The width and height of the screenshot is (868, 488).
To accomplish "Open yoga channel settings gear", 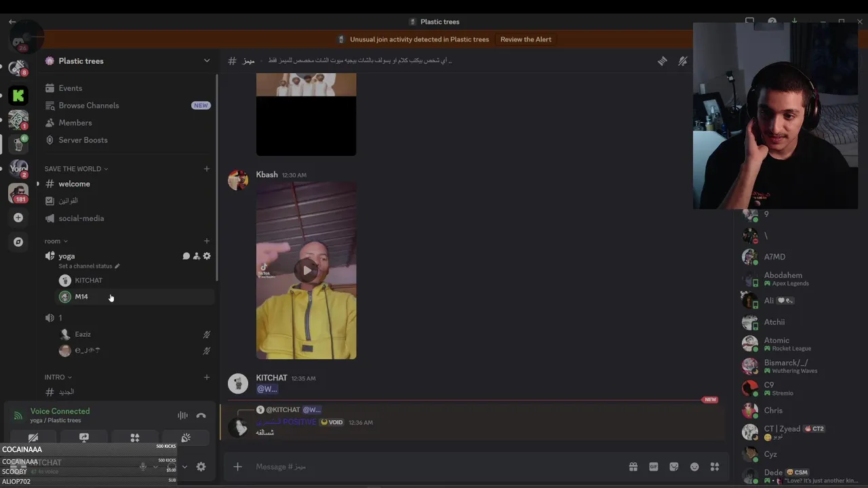I will coord(207,256).
